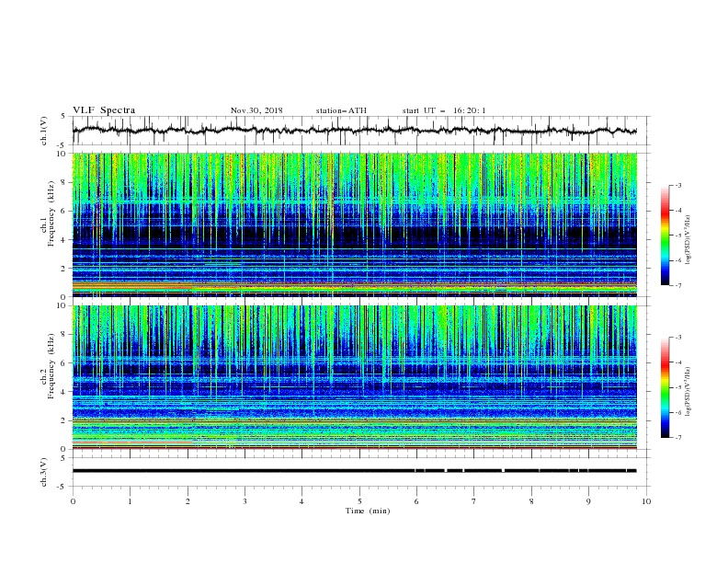Click time axis tick label '1'
Image resolution: width=728 pixels, height=563 pixels.
point(130,501)
